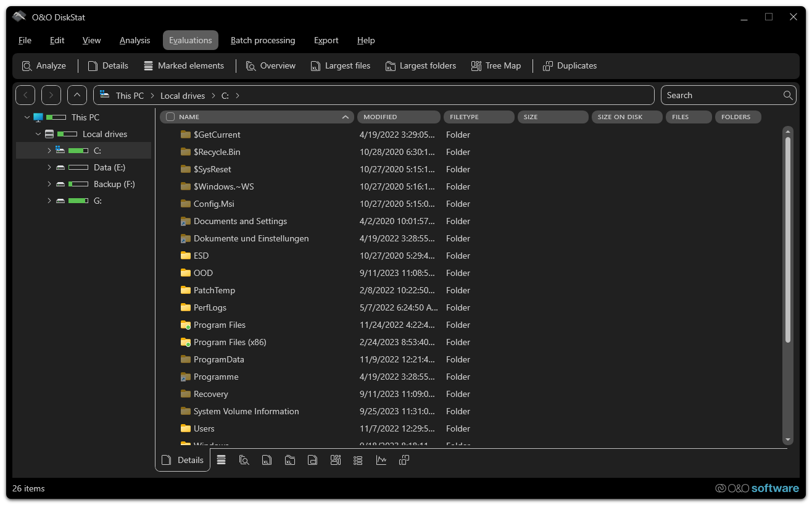Switch to the stacked-lines marked elements bottom tab
The image size is (812, 505).
point(222,460)
